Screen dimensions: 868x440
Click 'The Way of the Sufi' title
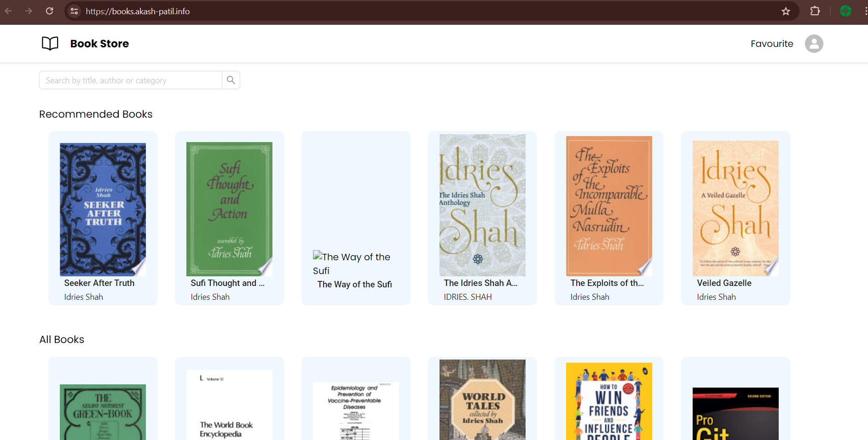pyautogui.click(x=355, y=285)
